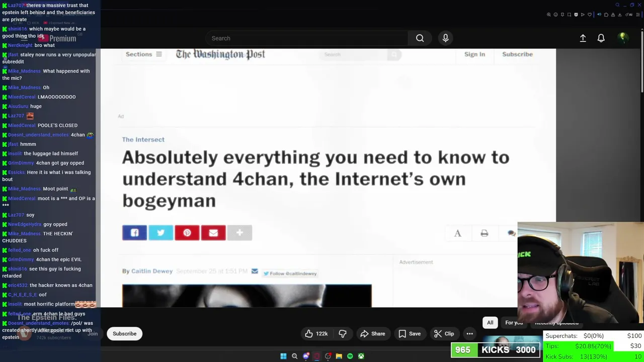This screenshot has width=644, height=362.
Task: Click the browser toolbar zoom-in icon
Action: point(548,15)
